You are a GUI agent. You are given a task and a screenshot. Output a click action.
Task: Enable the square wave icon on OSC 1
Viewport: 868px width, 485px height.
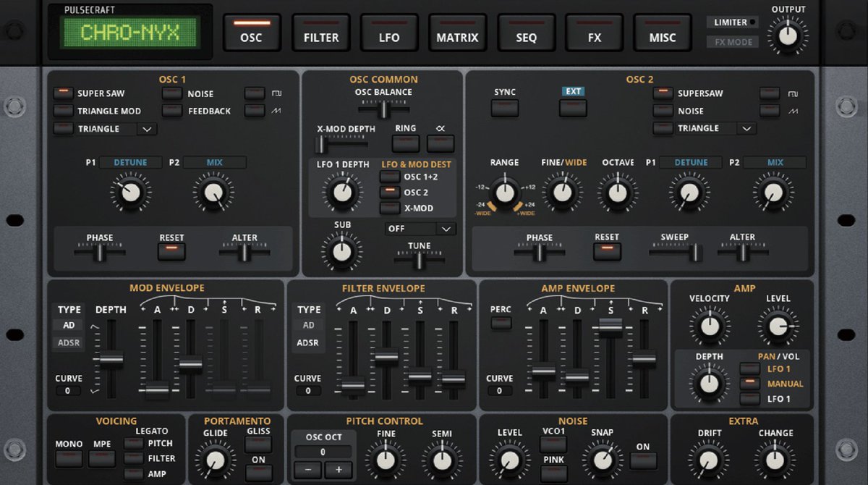(255, 94)
